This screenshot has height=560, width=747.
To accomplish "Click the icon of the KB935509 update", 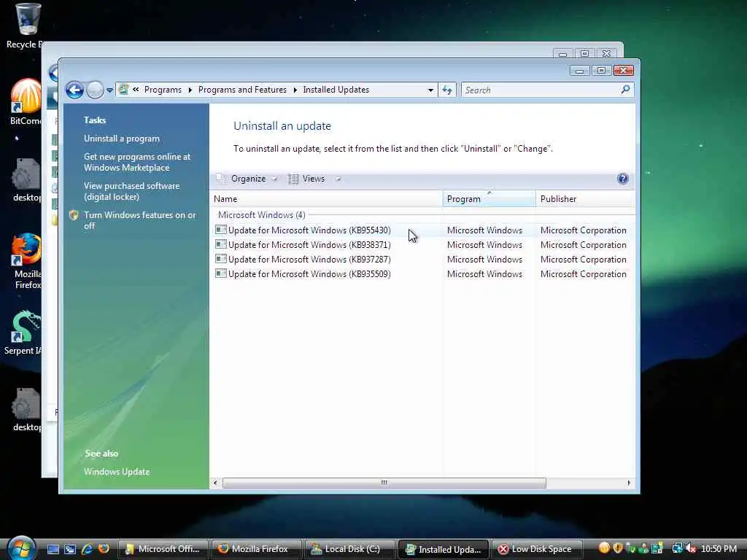I will 220,273.
